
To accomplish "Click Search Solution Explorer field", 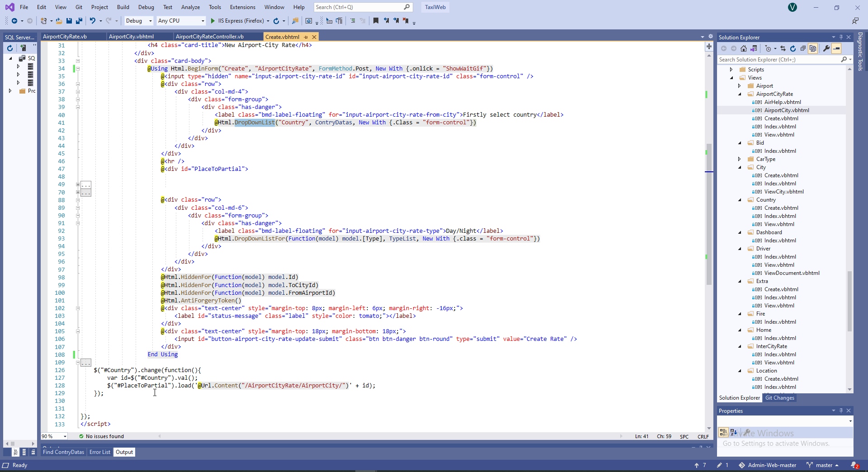I will 784,60.
